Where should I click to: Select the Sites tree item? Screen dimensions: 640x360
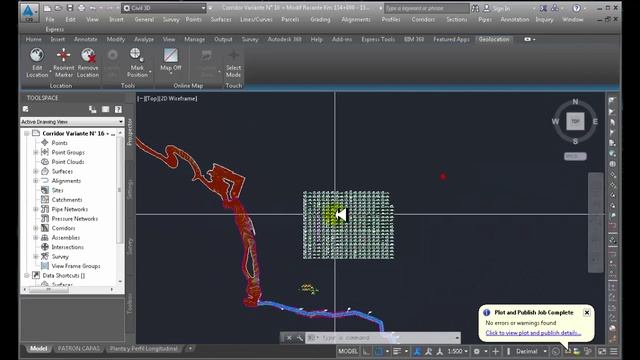coord(57,190)
